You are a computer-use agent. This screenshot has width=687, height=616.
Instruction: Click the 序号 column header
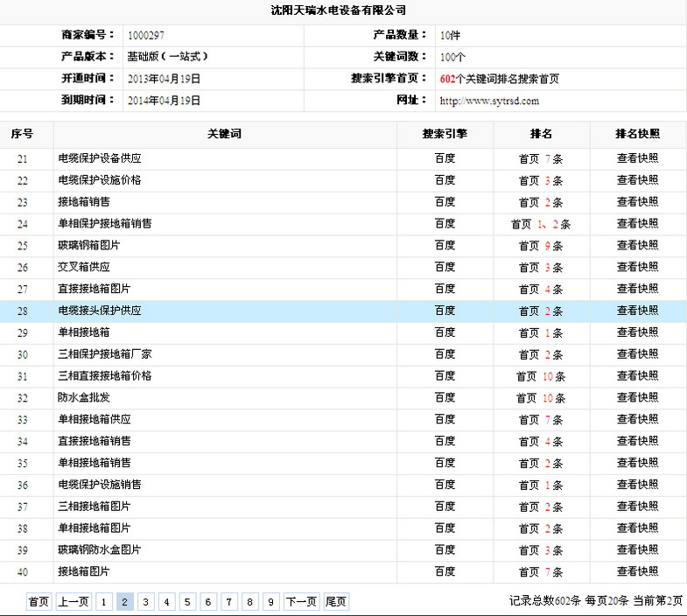tap(22, 134)
